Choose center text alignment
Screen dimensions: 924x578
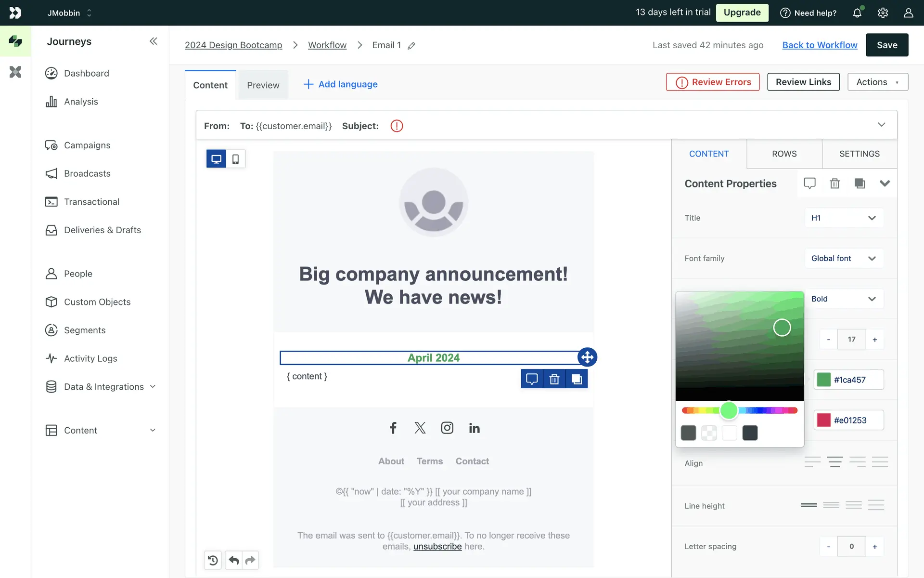point(835,462)
